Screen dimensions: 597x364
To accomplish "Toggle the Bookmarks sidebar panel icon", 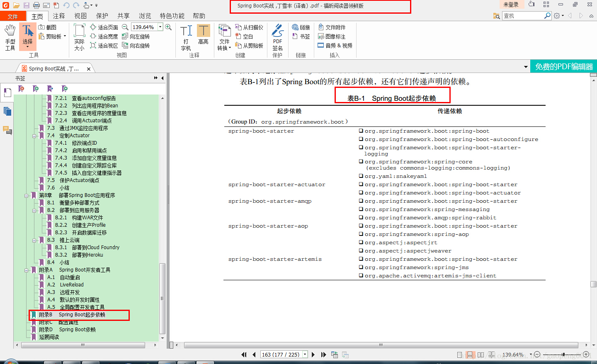I will pos(7,92).
